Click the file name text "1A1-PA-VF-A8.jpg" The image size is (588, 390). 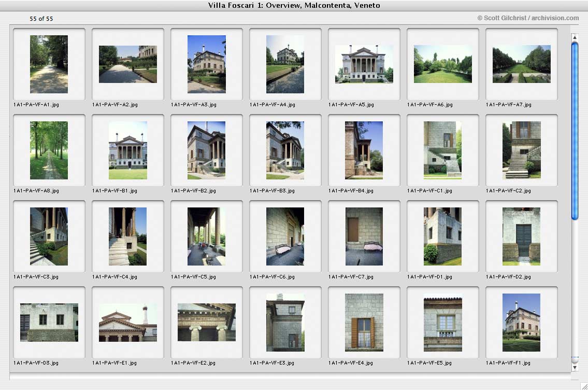(x=36, y=191)
